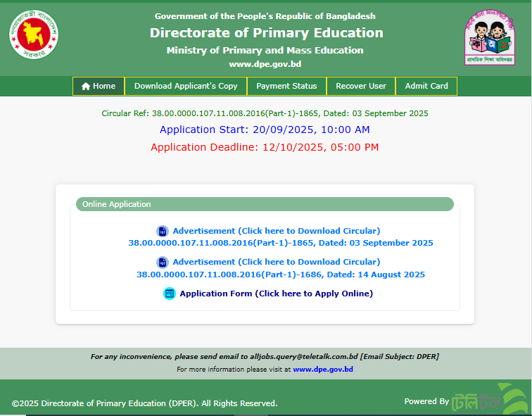
Task: Open Application Form to apply online
Action: pos(276,294)
